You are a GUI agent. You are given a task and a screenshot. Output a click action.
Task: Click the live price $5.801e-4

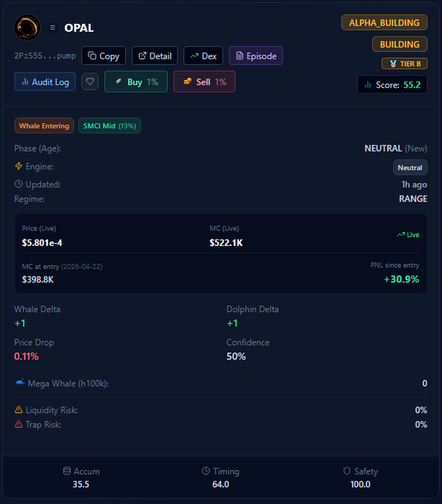point(42,242)
